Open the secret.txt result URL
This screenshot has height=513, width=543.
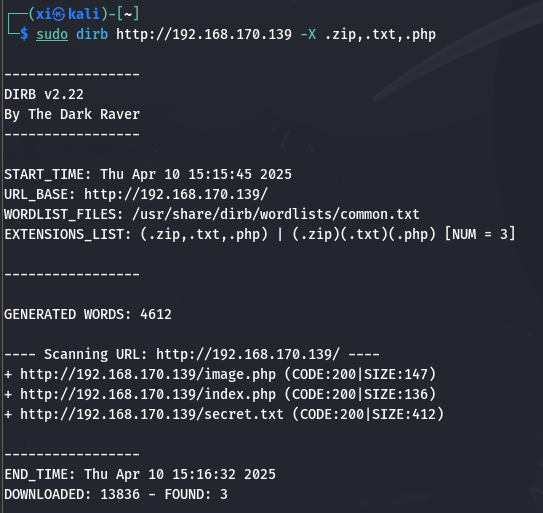click(152, 414)
